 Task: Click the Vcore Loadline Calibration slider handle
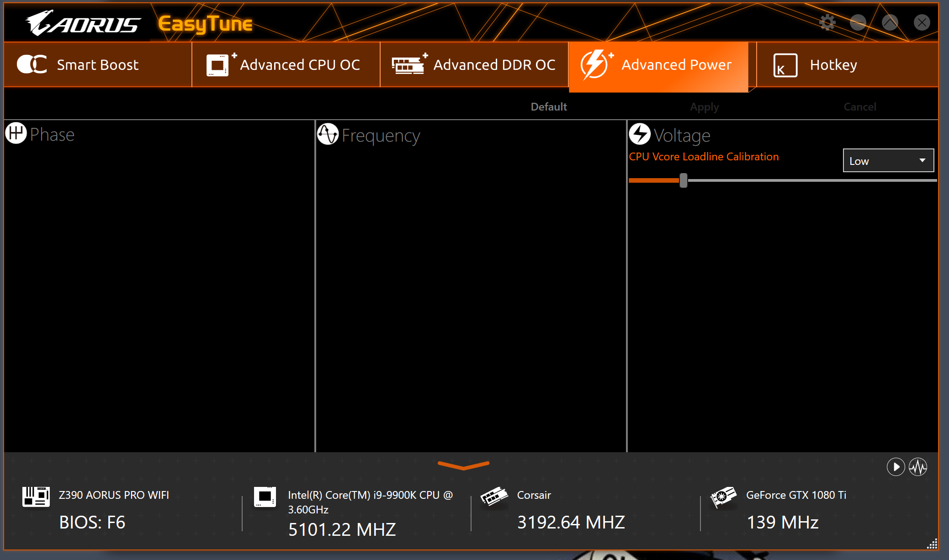coord(683,180)
